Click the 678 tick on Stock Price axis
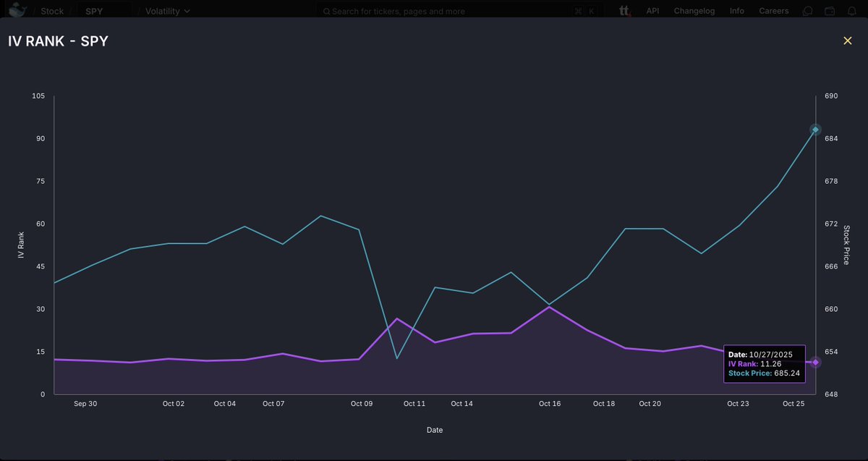 click(x=830, y=182)
